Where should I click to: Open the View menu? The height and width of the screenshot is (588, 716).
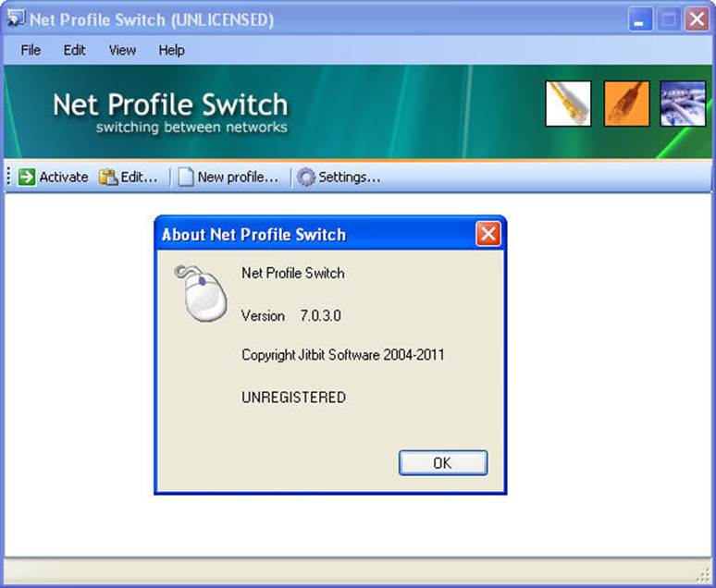(x=122, y=50)
